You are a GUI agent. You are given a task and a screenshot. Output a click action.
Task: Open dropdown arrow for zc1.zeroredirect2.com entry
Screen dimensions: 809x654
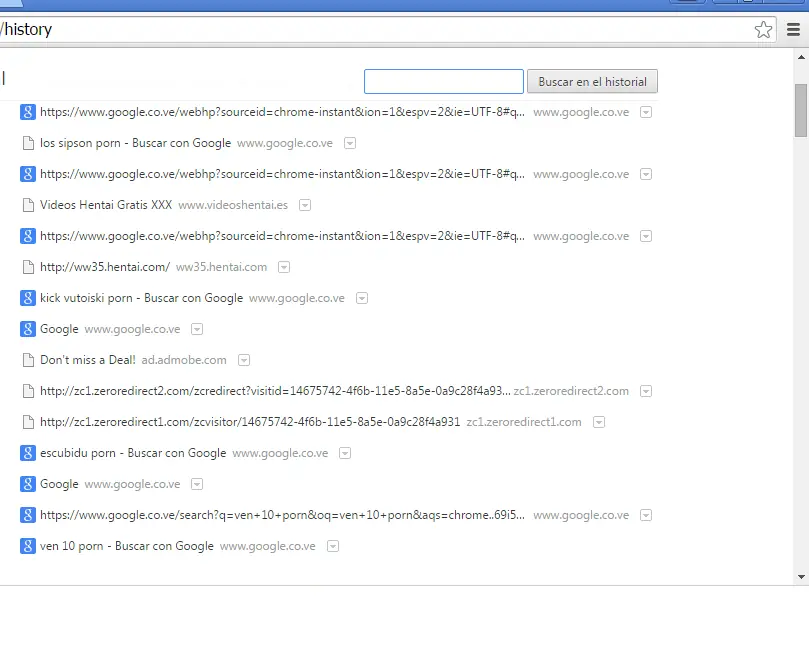[x=645, y=391]
